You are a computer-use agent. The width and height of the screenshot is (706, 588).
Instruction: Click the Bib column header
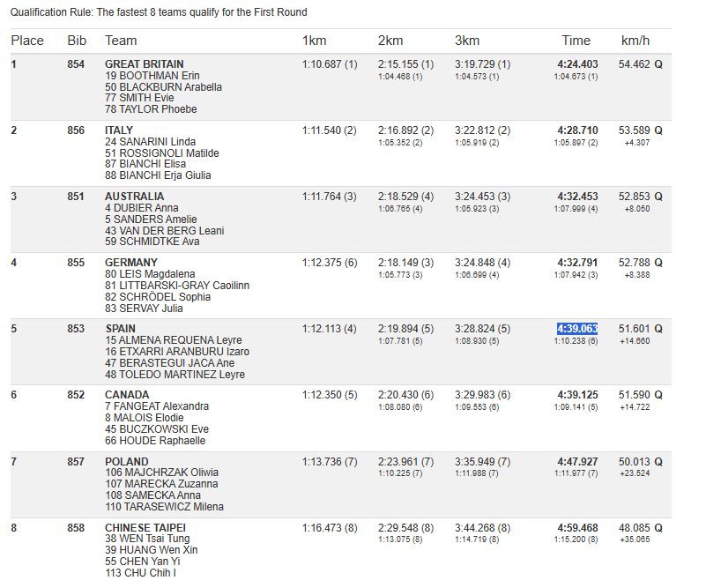pos(77,41)
